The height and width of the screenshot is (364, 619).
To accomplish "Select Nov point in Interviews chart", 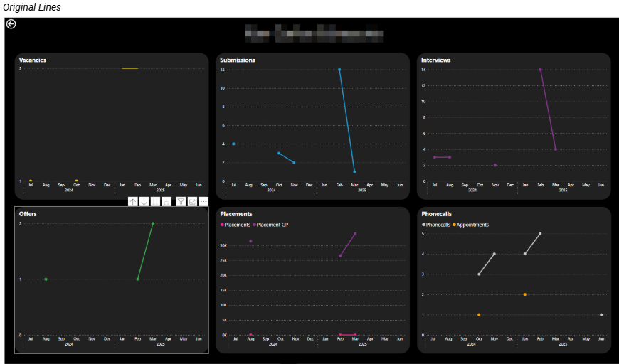I will 495,165.
